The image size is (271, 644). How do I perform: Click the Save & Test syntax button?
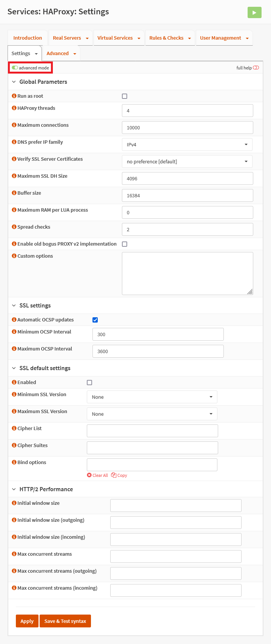(x=65, y=621)
